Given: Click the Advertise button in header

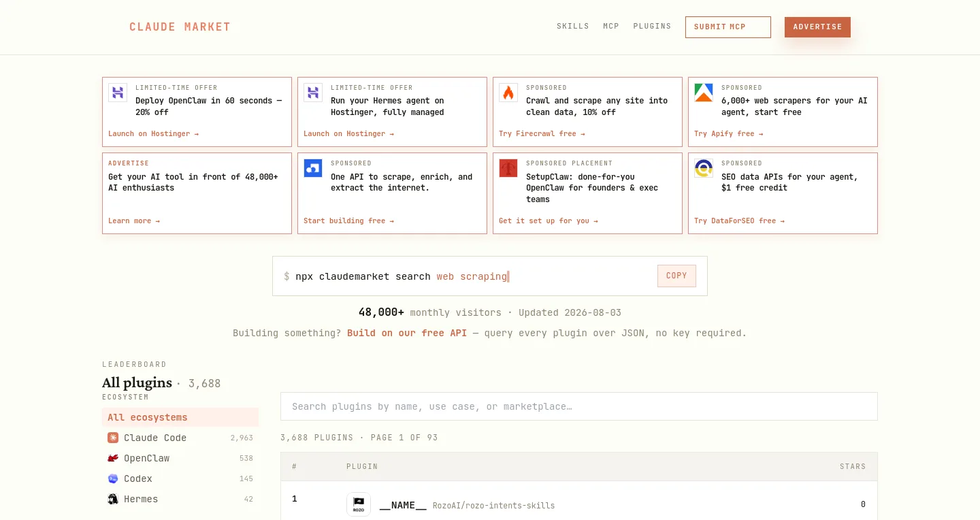Looking at the screenshot, I should tap(817, 27).
